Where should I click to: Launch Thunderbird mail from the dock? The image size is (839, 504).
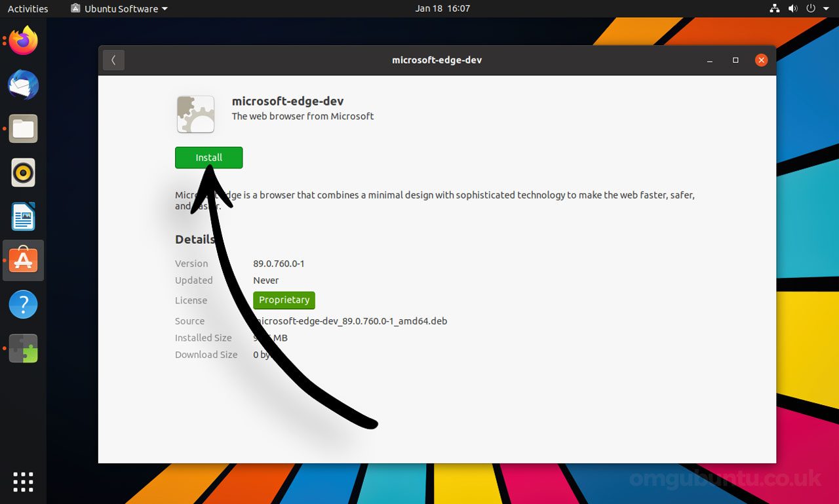click(24, 85)
